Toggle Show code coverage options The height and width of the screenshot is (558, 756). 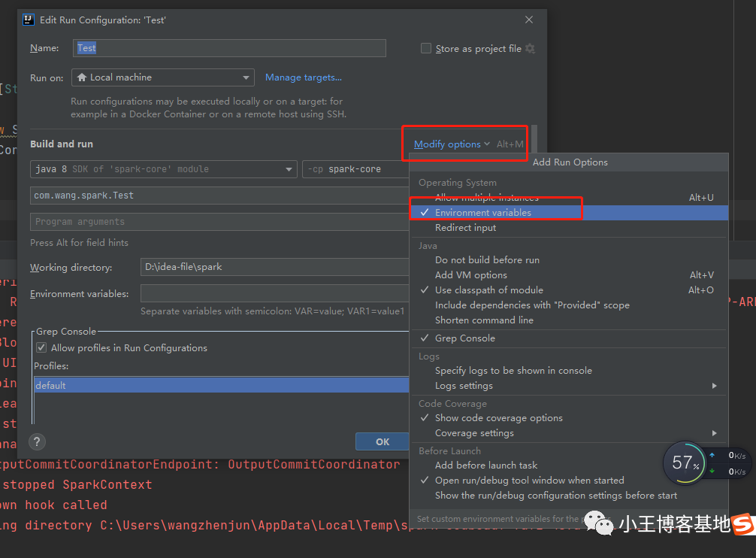click(x=568, y=417)
